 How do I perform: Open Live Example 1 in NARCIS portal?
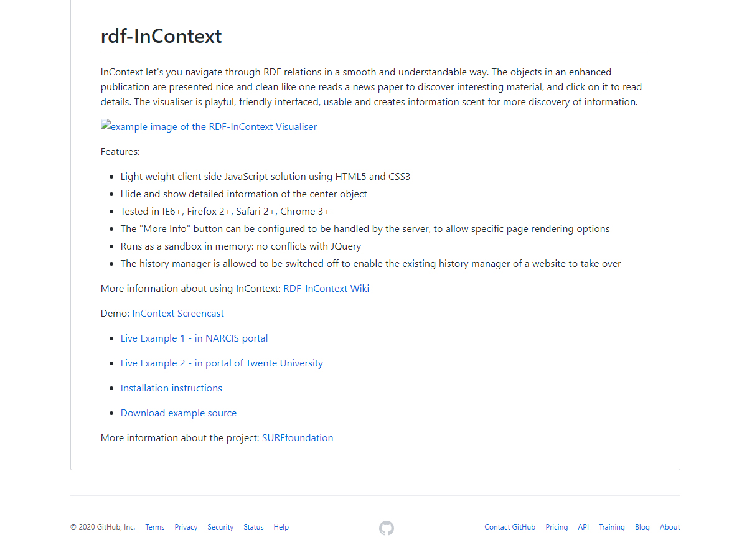(194, 338)
